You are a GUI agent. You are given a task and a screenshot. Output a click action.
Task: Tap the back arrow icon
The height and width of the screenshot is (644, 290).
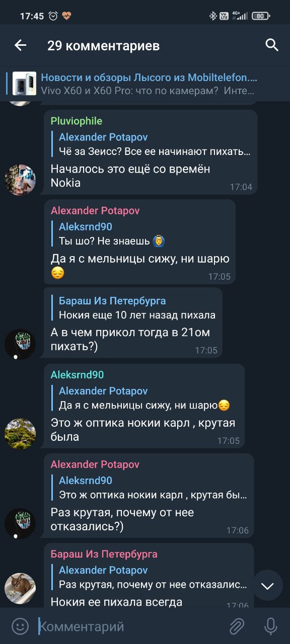pos(20,46)
